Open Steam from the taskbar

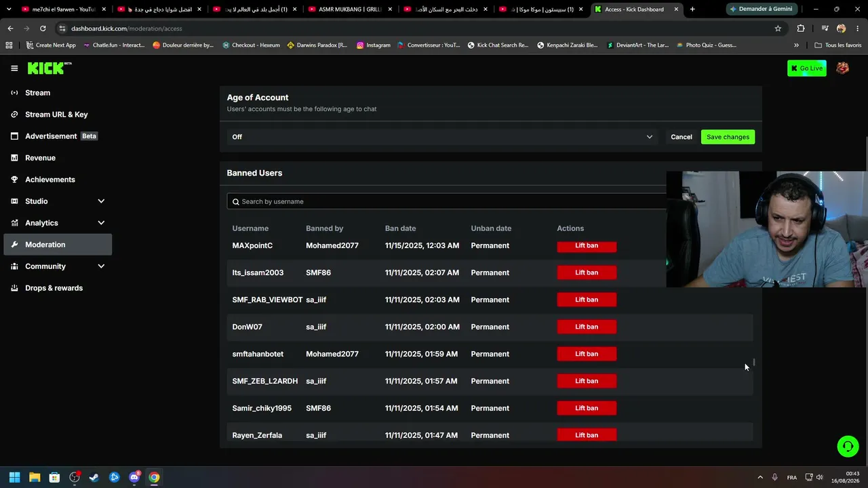(94, 477)
